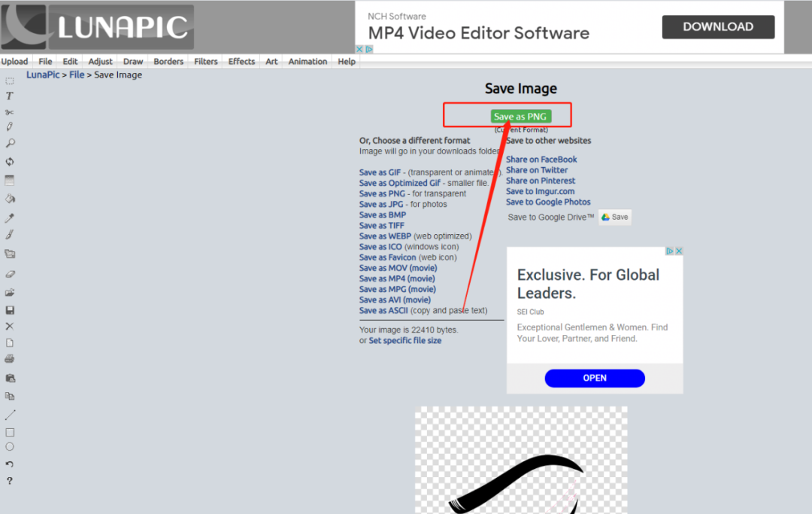Open the Help menu

click(347, 61)
